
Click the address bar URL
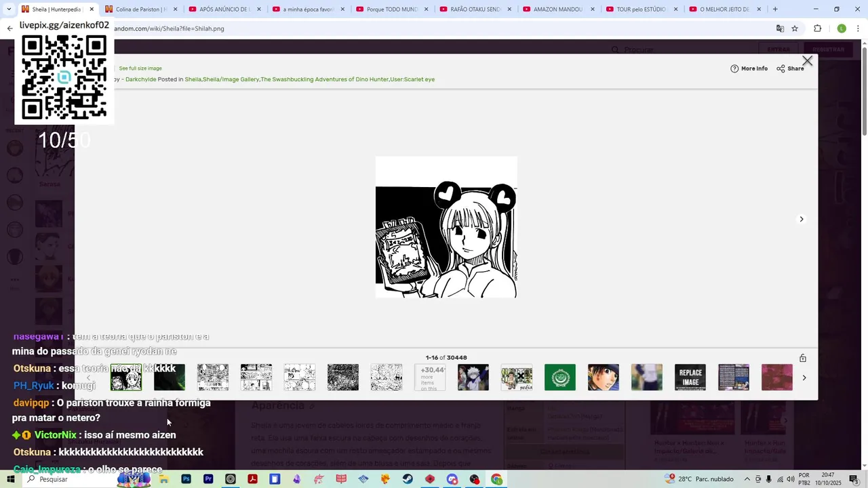pos(170,28)
